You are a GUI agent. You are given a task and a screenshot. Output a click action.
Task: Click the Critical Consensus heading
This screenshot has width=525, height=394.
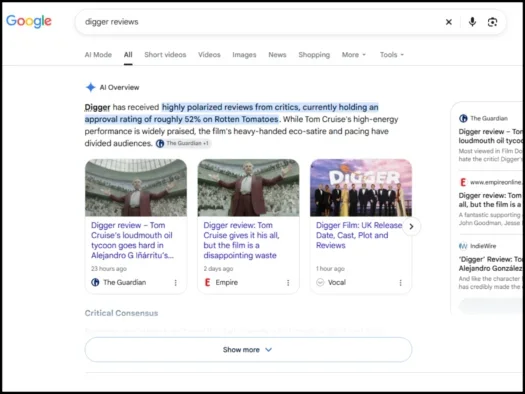[x=121, y=313]
